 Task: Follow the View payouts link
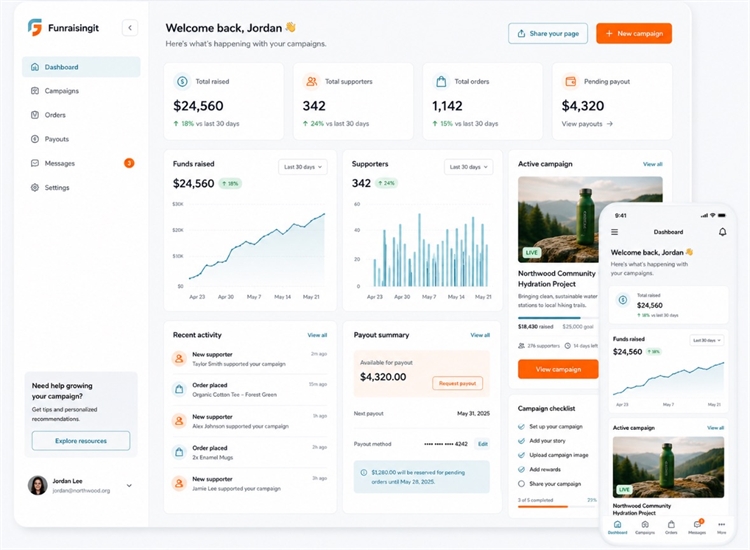click(587, 124)
